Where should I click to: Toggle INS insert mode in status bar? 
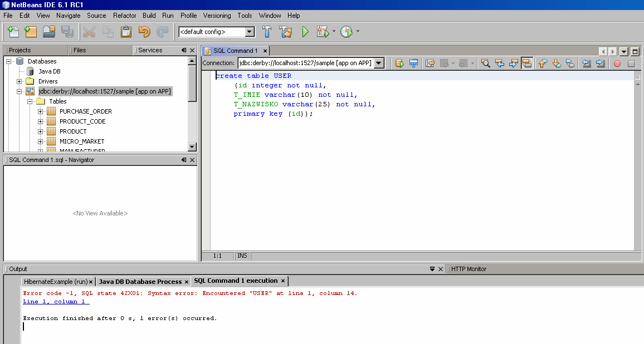coord(242,255)
